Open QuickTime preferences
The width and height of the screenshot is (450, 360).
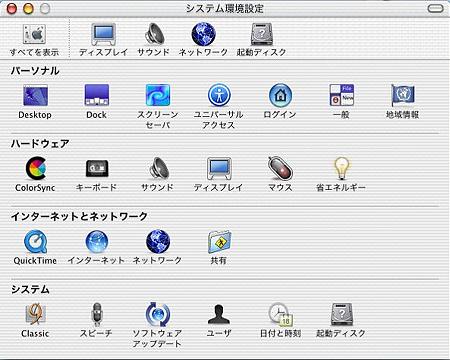[x=35, y=242]
